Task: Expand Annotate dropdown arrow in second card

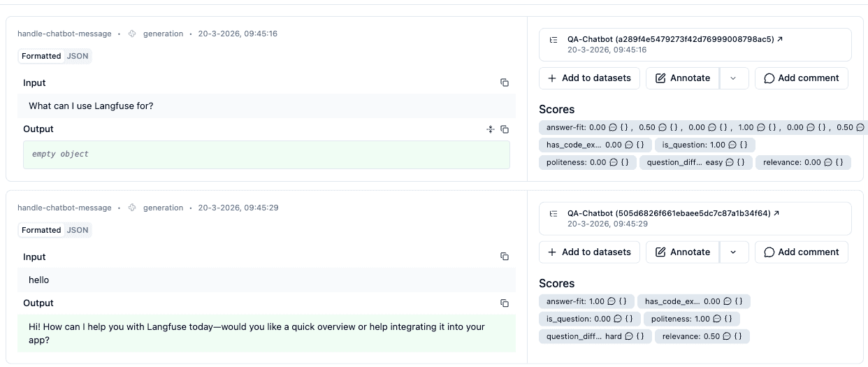Action: coord(733,252)
